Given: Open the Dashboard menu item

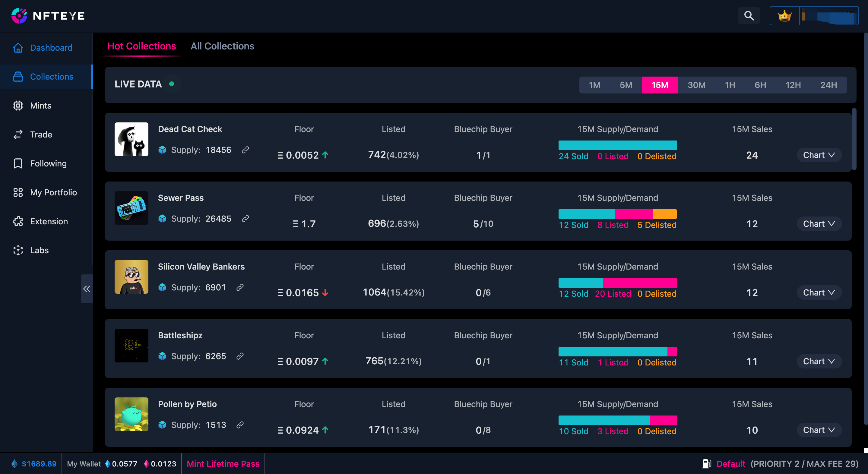Looking at the screenshot, I should pos(51,48).
